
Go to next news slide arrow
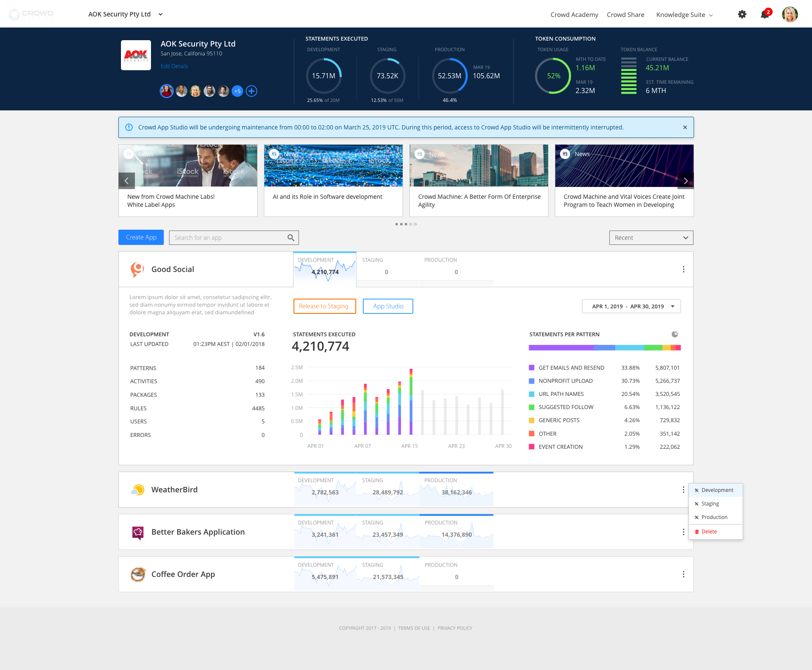[686, 181]
